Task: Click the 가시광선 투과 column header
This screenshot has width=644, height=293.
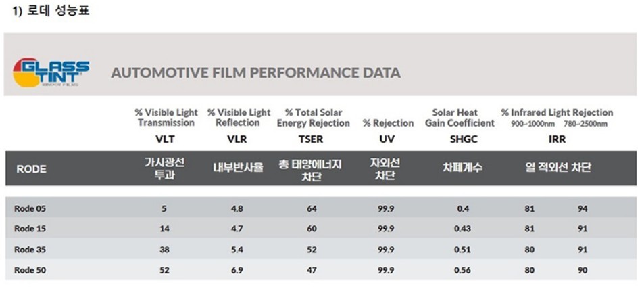Action: pyautogui.click(x=164, y=168)
